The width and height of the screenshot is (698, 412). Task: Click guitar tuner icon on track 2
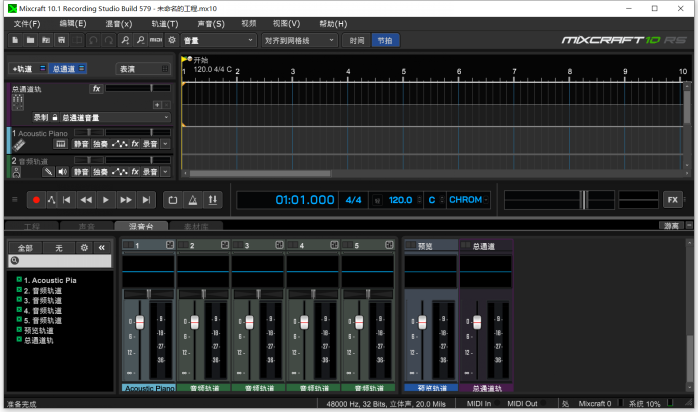click(48, 172)
